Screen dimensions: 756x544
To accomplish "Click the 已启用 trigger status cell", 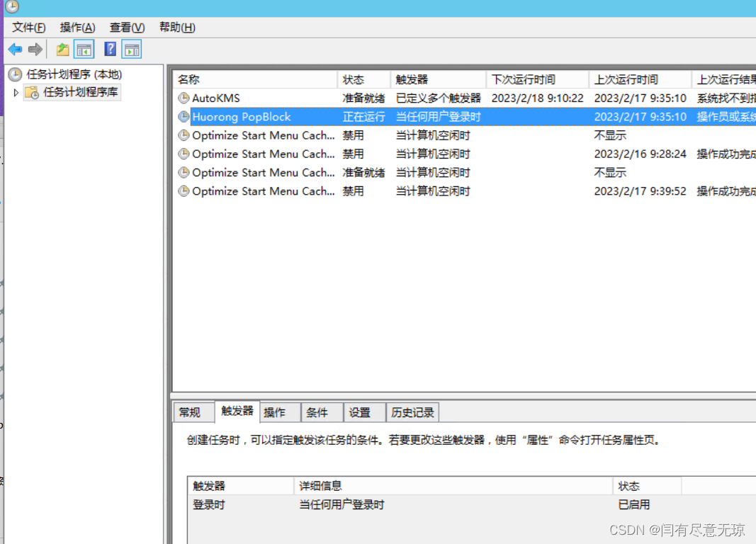I will [634, 505].
